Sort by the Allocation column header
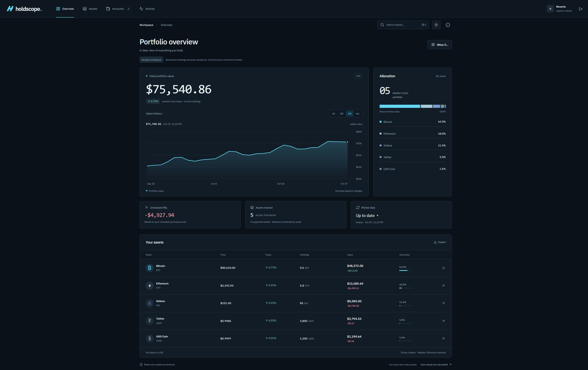Viewport: 588px width, 370px height. (x=404, y=255)
